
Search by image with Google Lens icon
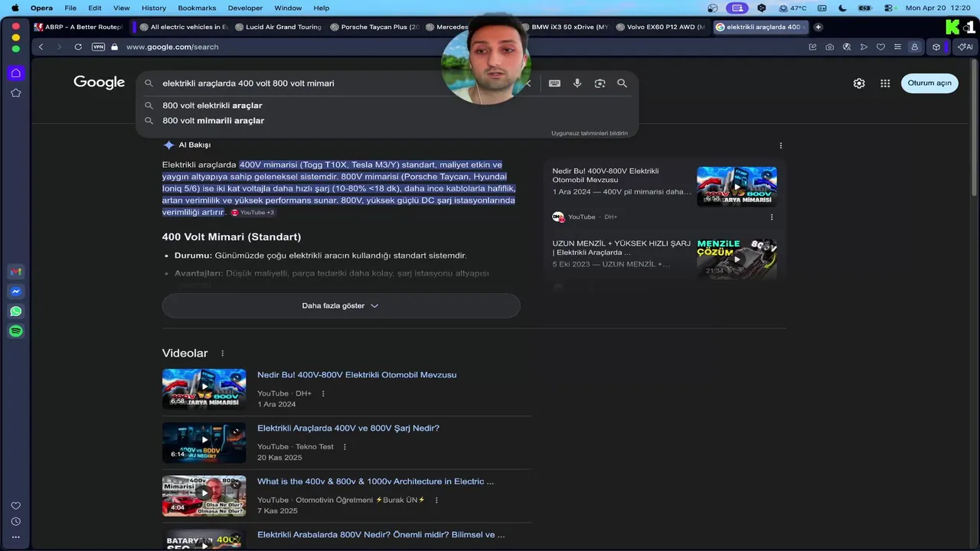point(599,83)
